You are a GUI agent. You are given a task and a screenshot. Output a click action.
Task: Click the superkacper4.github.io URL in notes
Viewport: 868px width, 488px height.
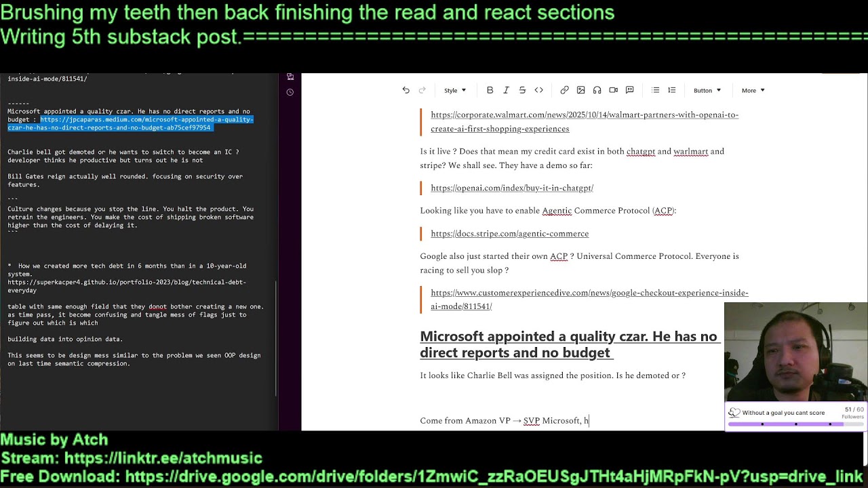127,286
